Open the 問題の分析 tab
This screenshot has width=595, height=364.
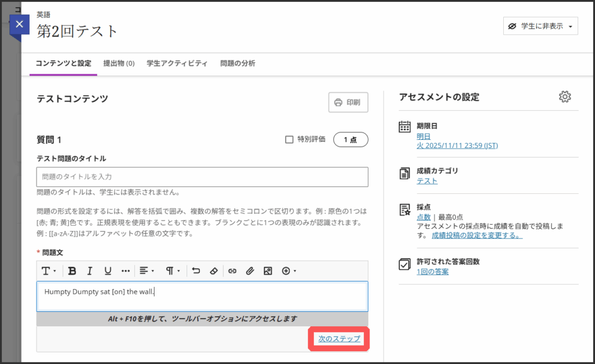(238, 63)
